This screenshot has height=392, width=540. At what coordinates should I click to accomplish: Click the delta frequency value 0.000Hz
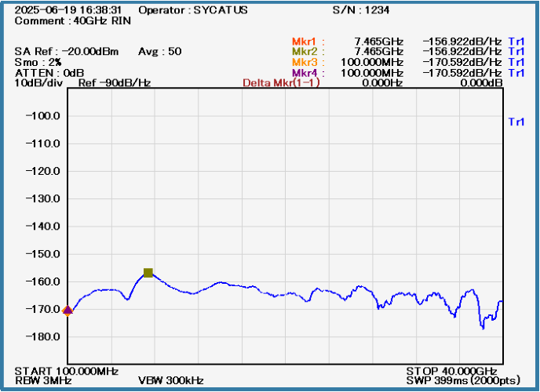coord(382,82)
